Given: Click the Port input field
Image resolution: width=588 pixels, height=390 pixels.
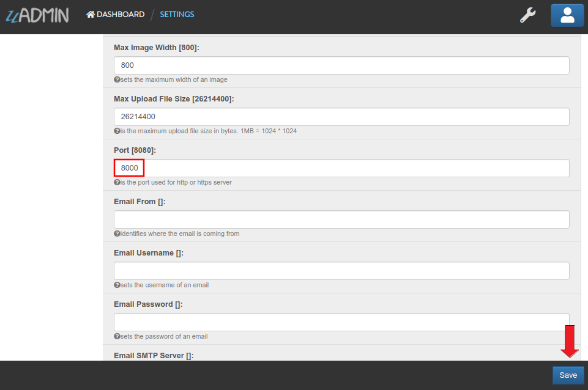Looking at the screenshot, I should pos(341,168).
